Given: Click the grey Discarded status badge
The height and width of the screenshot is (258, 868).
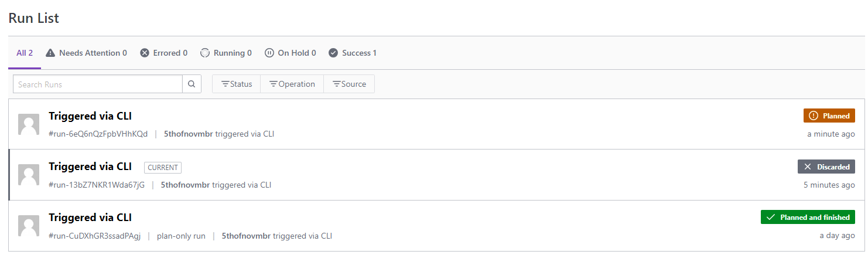Looking at the screenshot, I should tap(826, 167).
